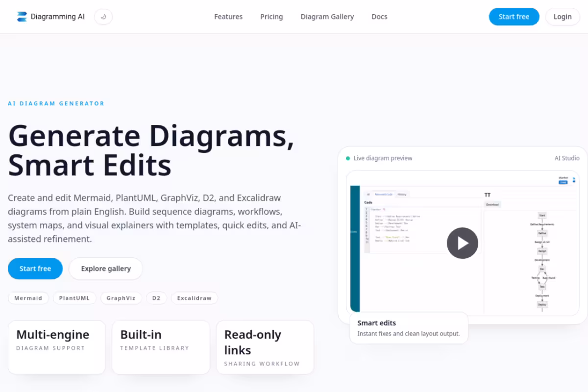588x392 pixels.
Task: Open the Docs link in the navigation
Action: point(379,17)
